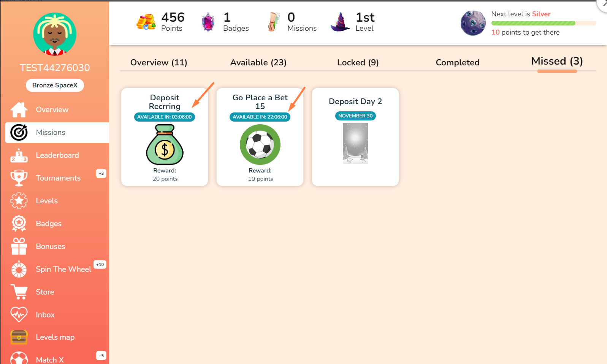This screenshot has width=607, height=364.
Task: Open the Match X sidebar link
Action: coord(50,359)
